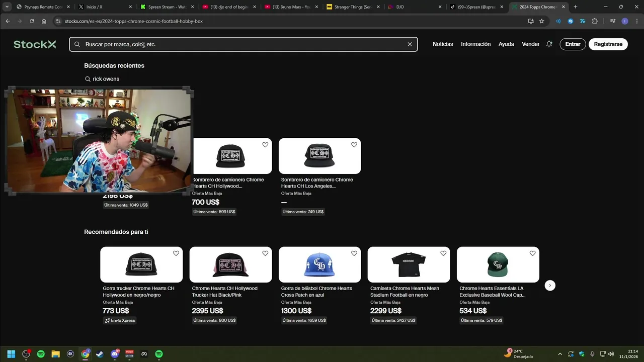Click the volume speaker tray icon
Image resolution: width=644 pixels, height=362 pixels.
point(611,354)
